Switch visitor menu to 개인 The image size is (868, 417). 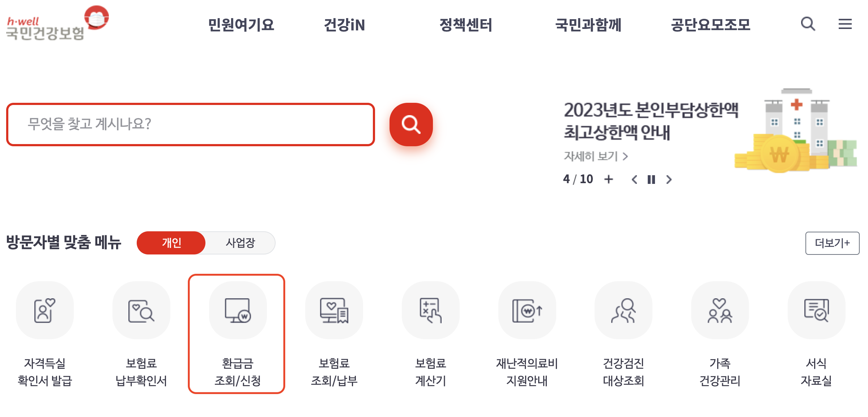point(171,243)
